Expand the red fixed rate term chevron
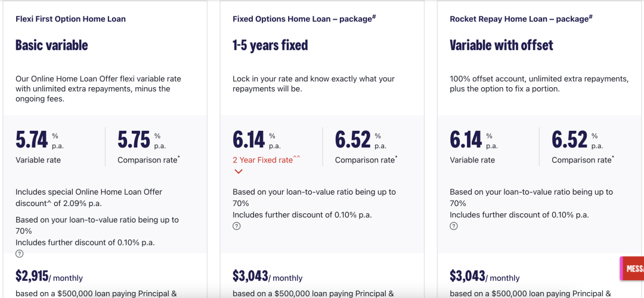 coord(239,172)
